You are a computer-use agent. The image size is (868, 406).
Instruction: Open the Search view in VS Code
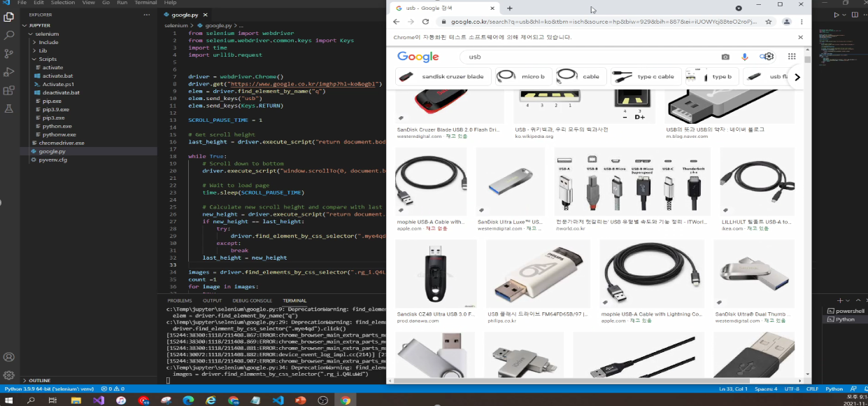9,34
